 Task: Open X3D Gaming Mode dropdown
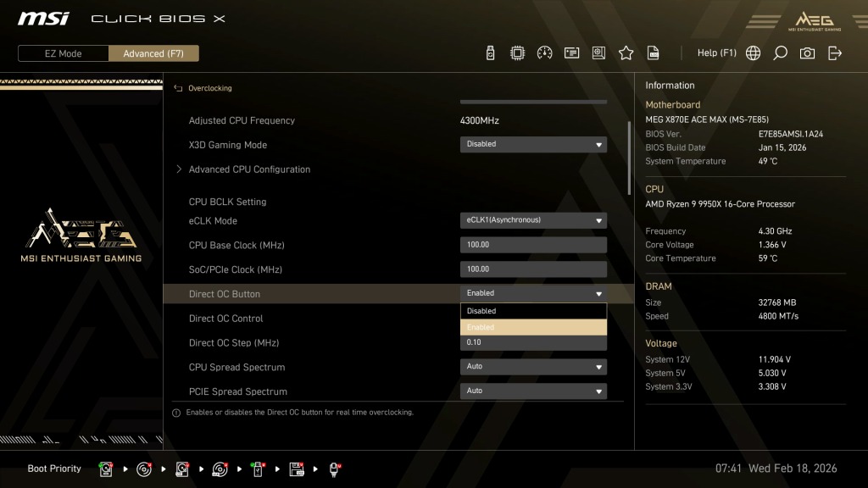(533, 144)
